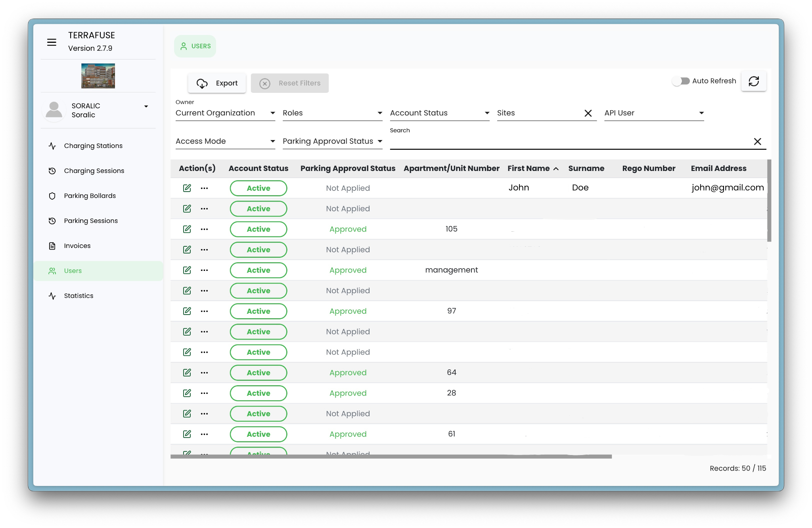Open more options for management row
The height and width of the screenshot is (528, 812).
click(204, 270)
